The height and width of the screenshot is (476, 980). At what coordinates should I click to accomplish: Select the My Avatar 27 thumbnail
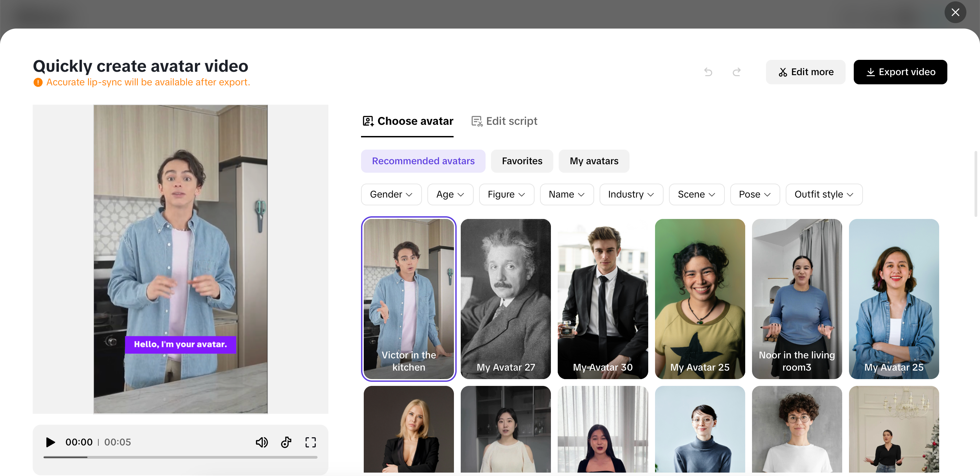[x=506, y=299]
